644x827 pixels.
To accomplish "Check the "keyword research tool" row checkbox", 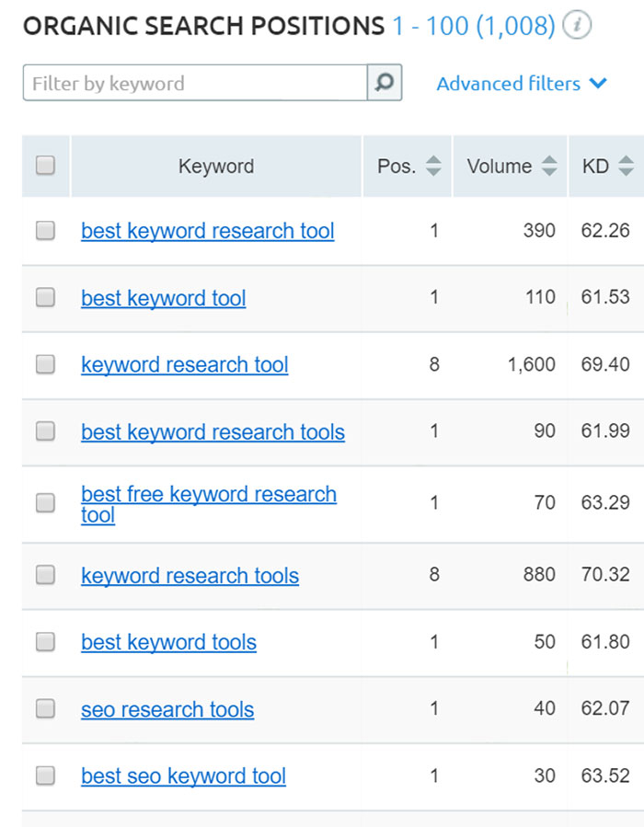I will point(45,365).
